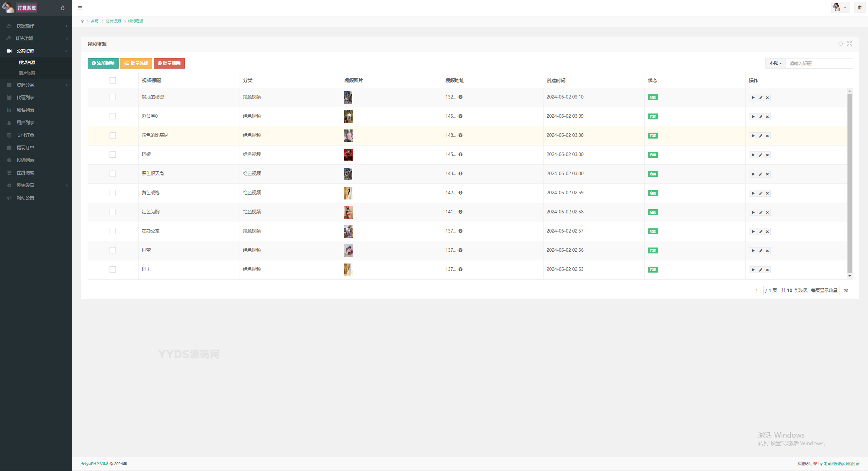Check the 粉色的比基尼 row checkbox
Viewport: 868px width, 471px height.
click(113, 135)
